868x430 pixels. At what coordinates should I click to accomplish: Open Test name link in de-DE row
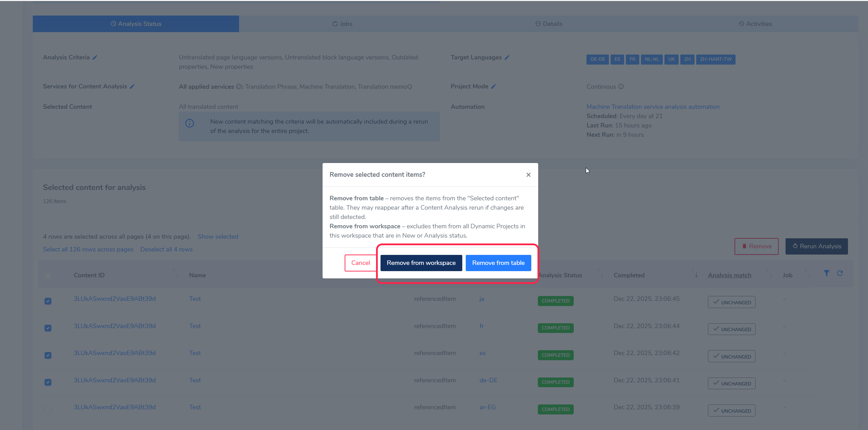[195, 380]
